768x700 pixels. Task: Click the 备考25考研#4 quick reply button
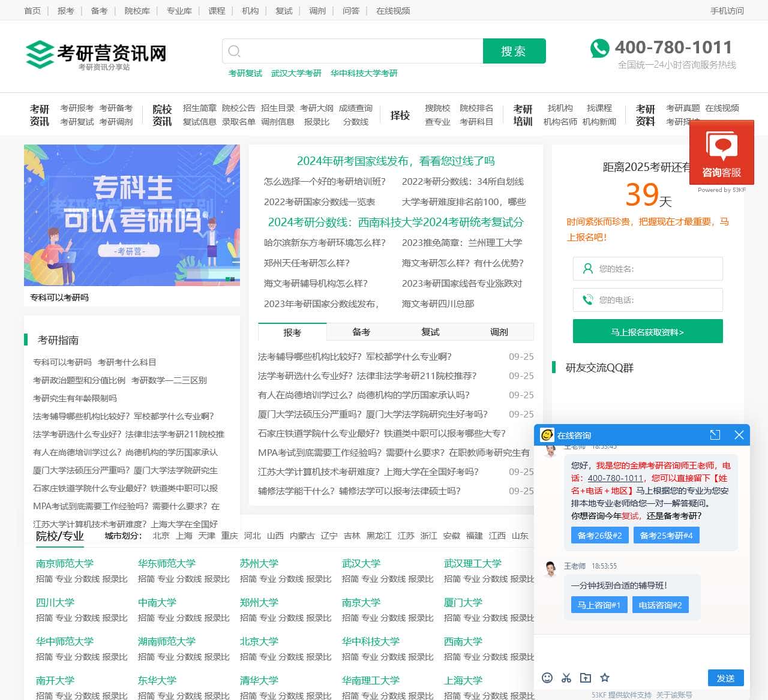(666, 535)
